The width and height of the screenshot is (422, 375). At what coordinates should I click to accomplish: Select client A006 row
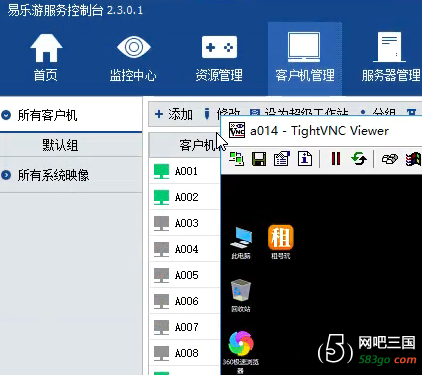185,301
